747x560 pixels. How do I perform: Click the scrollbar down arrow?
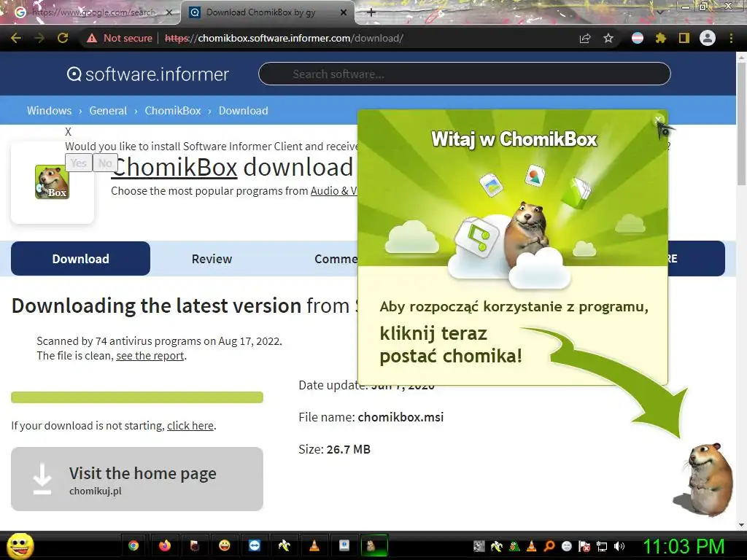741,525
